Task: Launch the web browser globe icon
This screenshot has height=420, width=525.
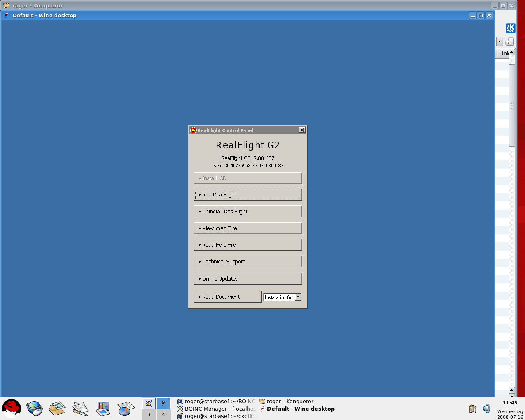Action: point(34,409)
